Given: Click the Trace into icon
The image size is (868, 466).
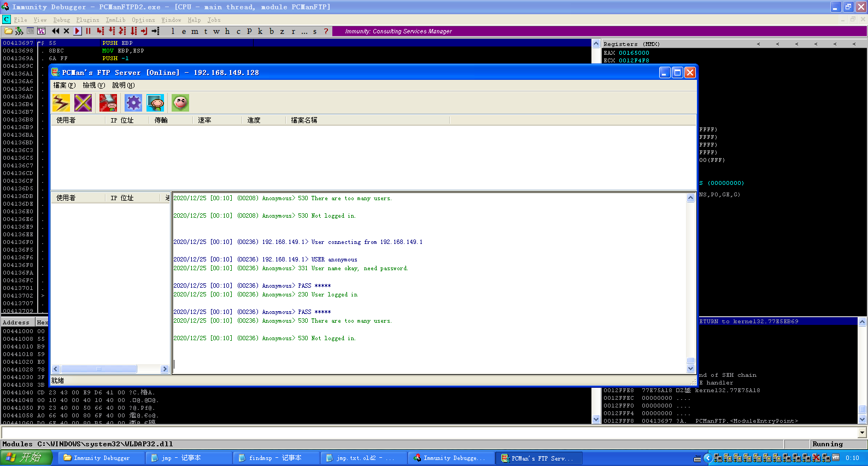Looking at the screenshot, I should (x=122, y=31).
